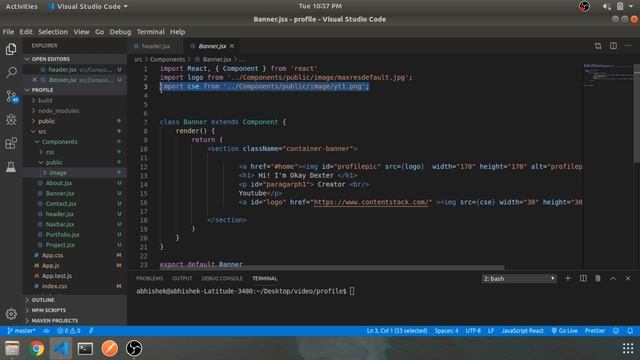The image size is (640, 360).
Task: Maximize the panel size chevron
Action: 613,278
